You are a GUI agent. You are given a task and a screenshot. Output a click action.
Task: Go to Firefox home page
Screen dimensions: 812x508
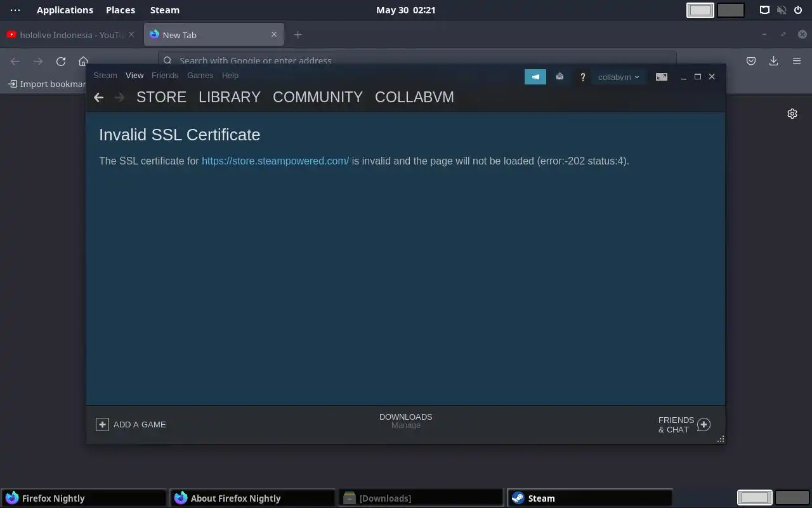tap(83, 61)
